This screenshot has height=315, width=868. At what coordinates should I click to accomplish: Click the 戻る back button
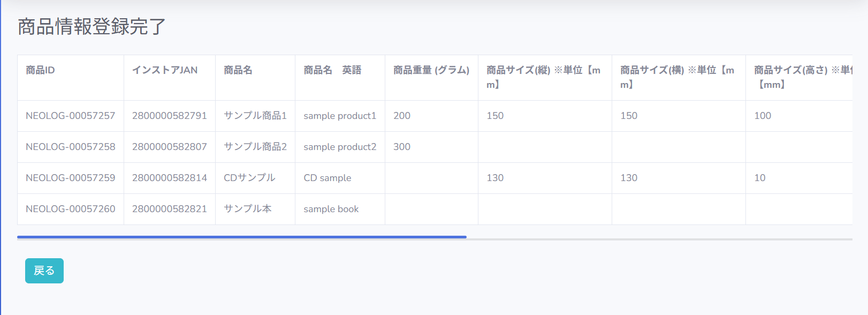[x=44, y=271]
